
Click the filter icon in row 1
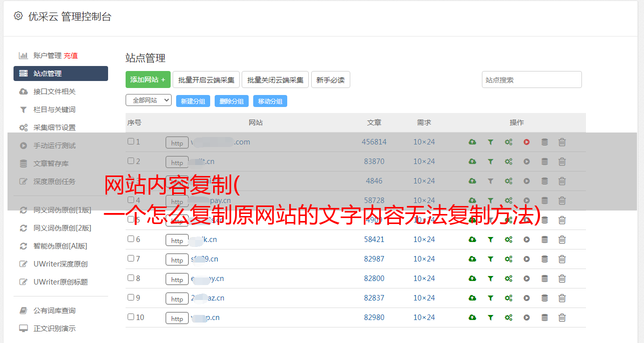(490, 142)
